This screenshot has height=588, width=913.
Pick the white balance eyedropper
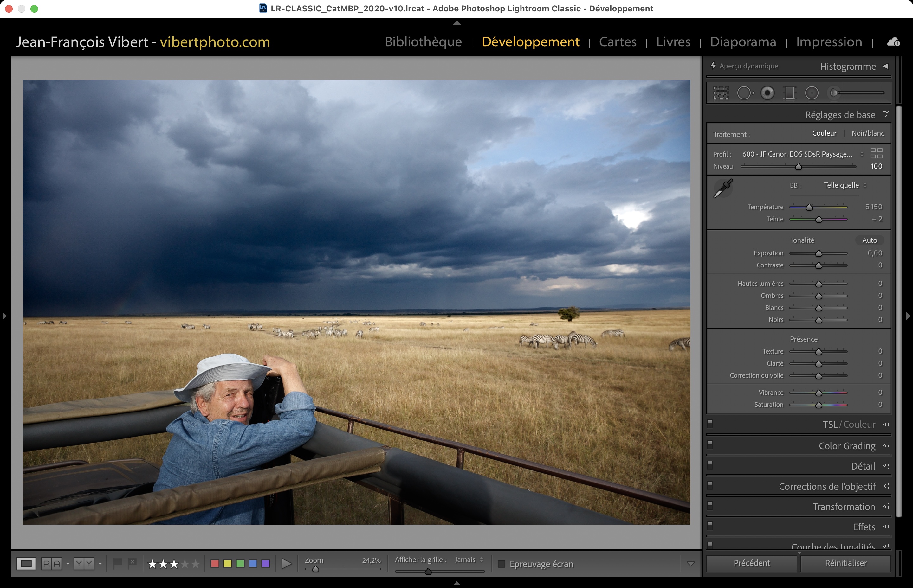[x=723, y=188]
